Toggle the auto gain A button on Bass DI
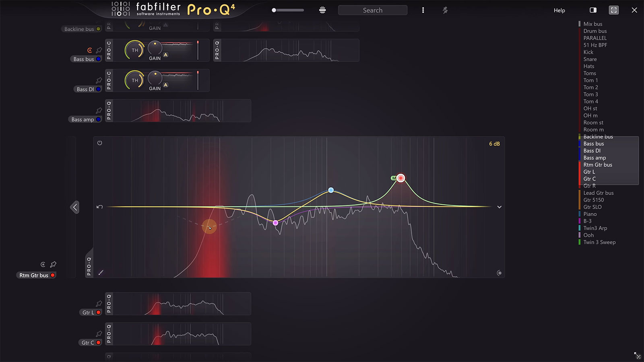The width and height of the screenshot is (644, 362). click(165, 85)
